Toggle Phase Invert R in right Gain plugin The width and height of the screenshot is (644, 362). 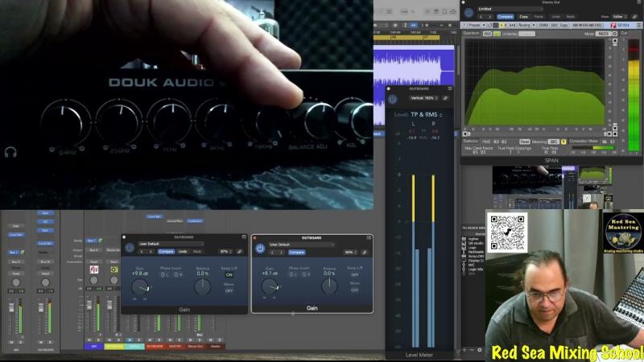306,274
